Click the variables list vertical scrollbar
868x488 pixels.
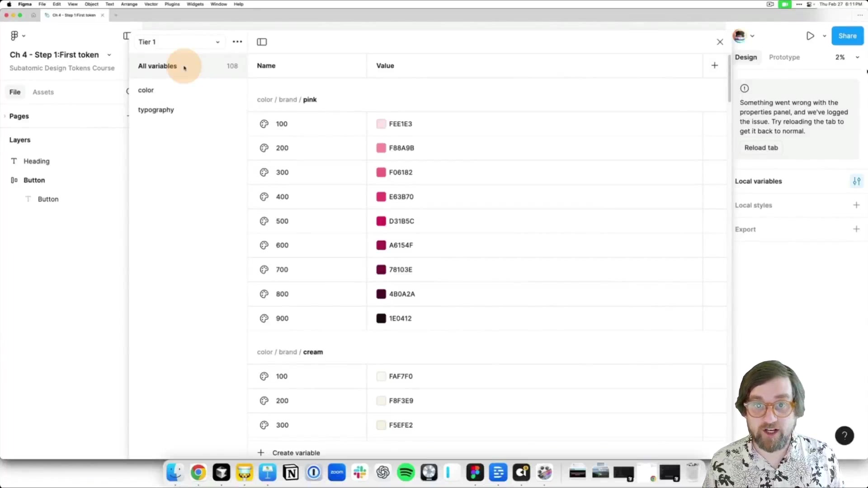pos(729,79)
